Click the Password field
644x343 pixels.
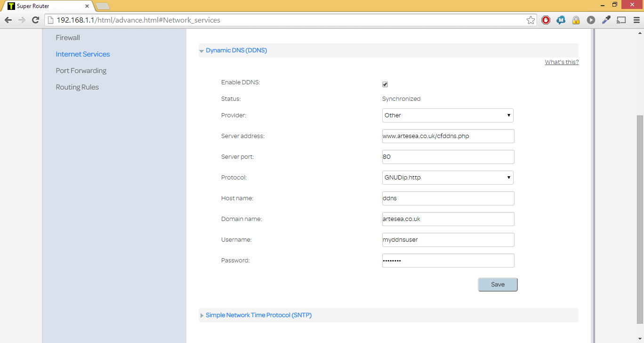[x=448, y=261]
